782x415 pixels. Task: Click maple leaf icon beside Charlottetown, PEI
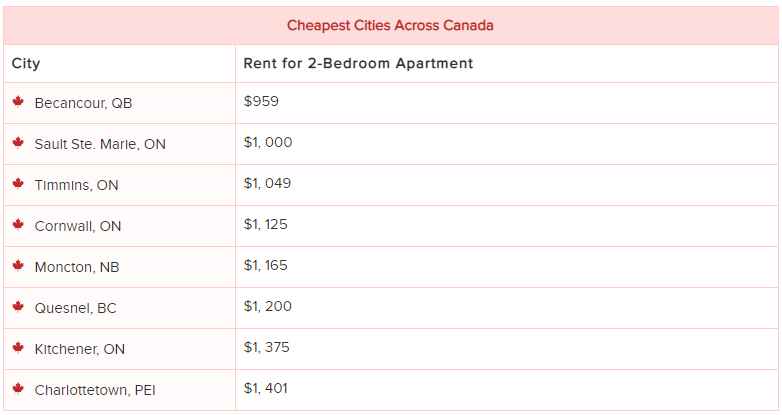[18, 388]
